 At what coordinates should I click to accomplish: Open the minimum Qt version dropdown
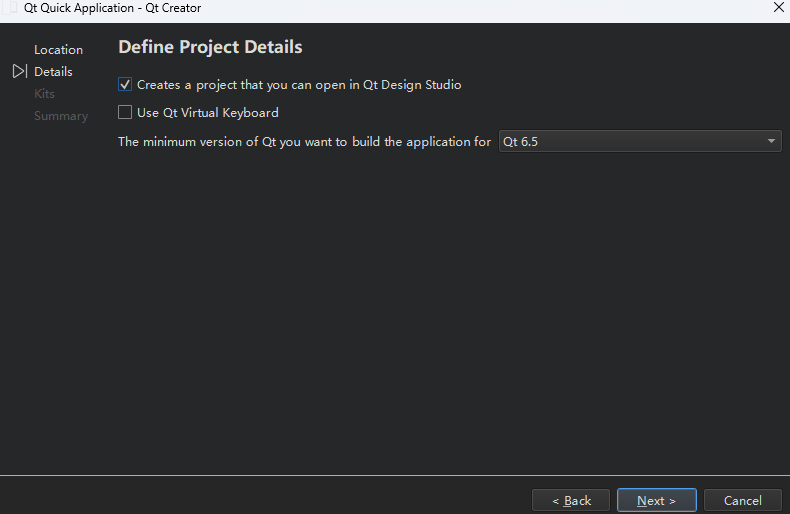pos(640,142)
